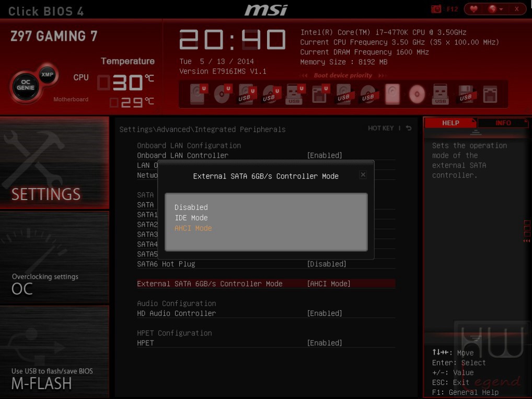This screenshot has height=399, width=532.
Task: Open External SATA 6GB/s Controller Mode value
Action: coord(328,284)
